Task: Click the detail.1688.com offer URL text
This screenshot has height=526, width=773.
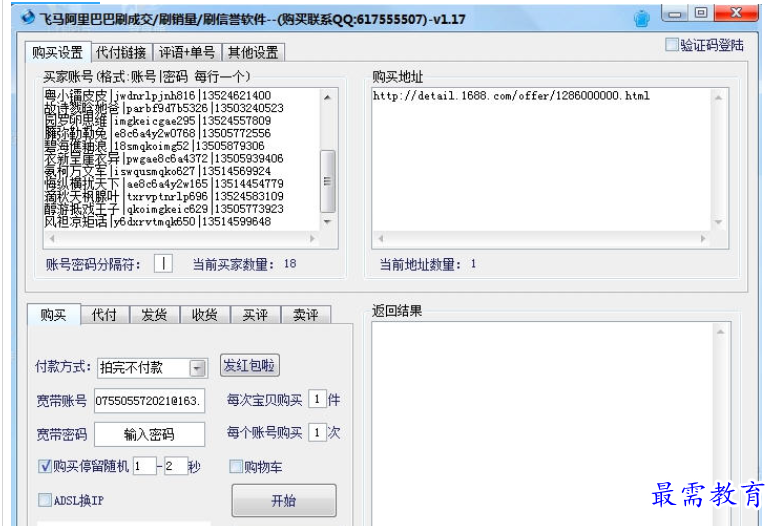Action: click(511, 96)
